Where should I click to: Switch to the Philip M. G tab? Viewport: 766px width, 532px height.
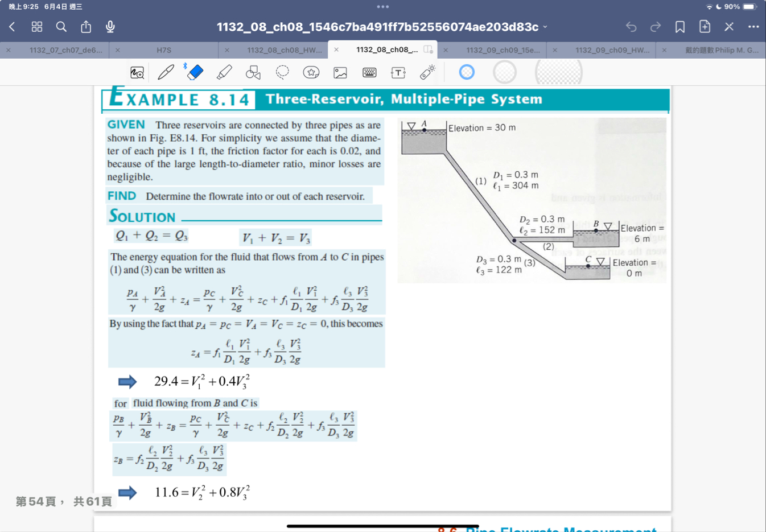click(722, 50)
